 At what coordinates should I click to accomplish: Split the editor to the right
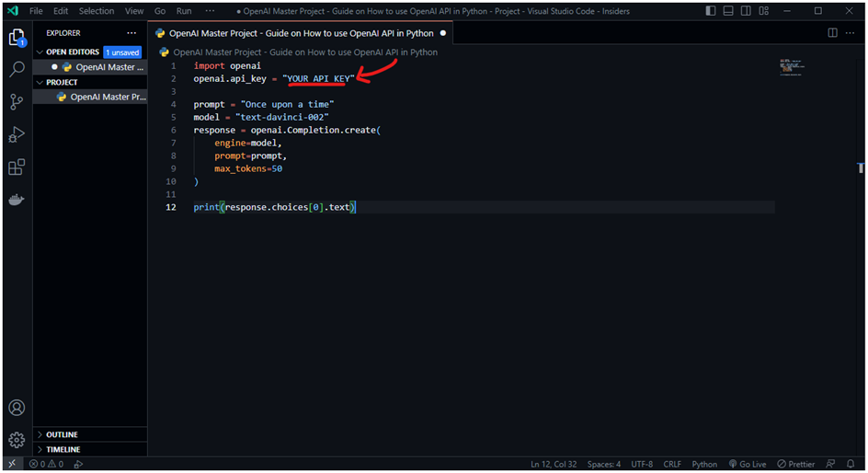832,33
